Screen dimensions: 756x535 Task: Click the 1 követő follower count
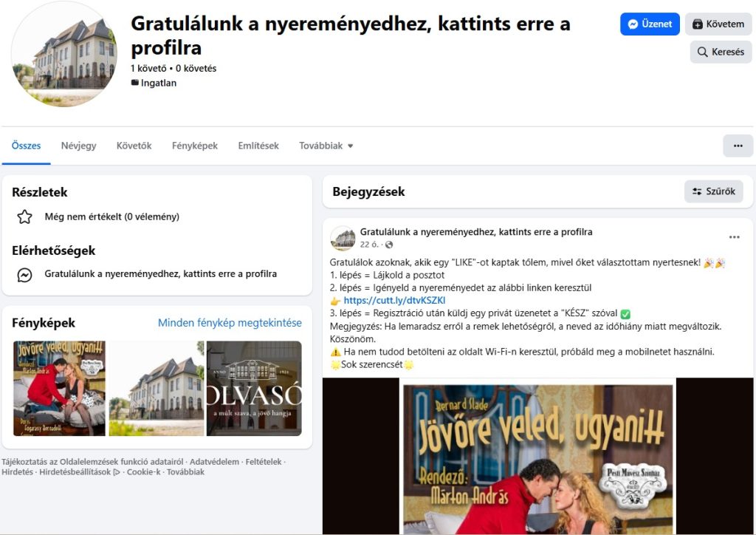148,69
